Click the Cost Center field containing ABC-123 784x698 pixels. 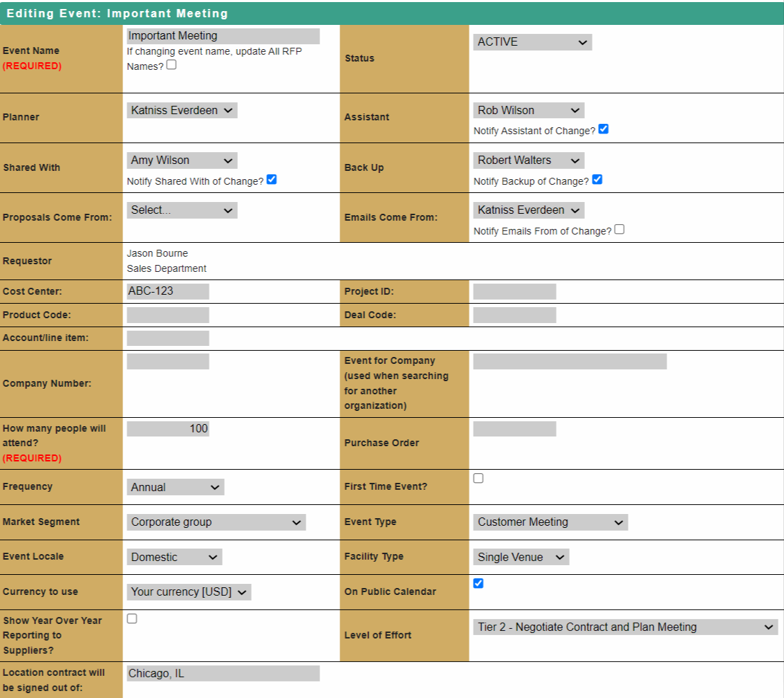click(167, 291)
